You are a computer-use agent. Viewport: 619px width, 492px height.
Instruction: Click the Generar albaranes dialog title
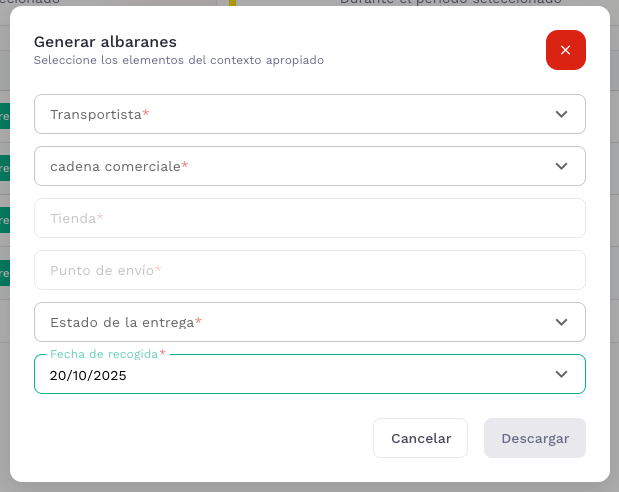point(105,42)
